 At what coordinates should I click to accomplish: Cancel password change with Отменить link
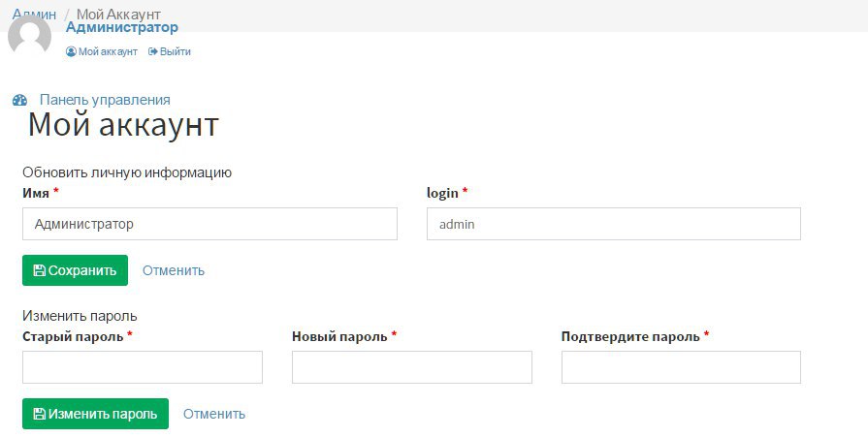click(214, 414)
